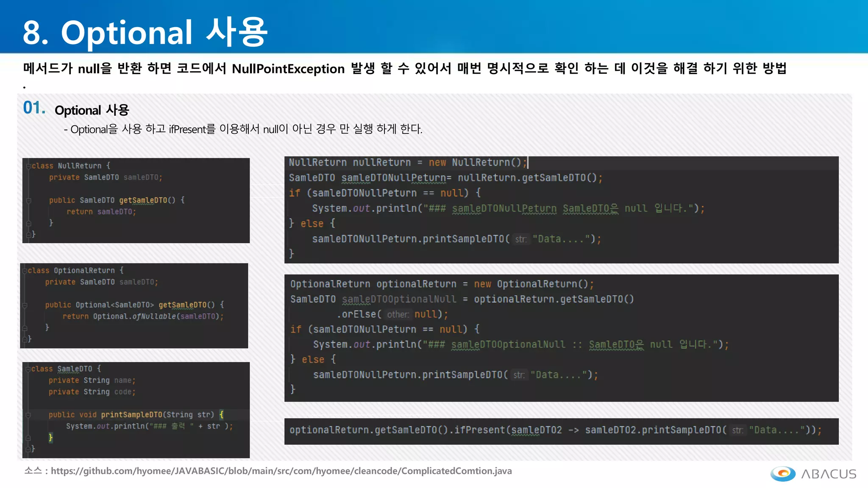
Task: Click 'private SamleDTO samleDTO;' in NullReturn class
Action: 106,177
